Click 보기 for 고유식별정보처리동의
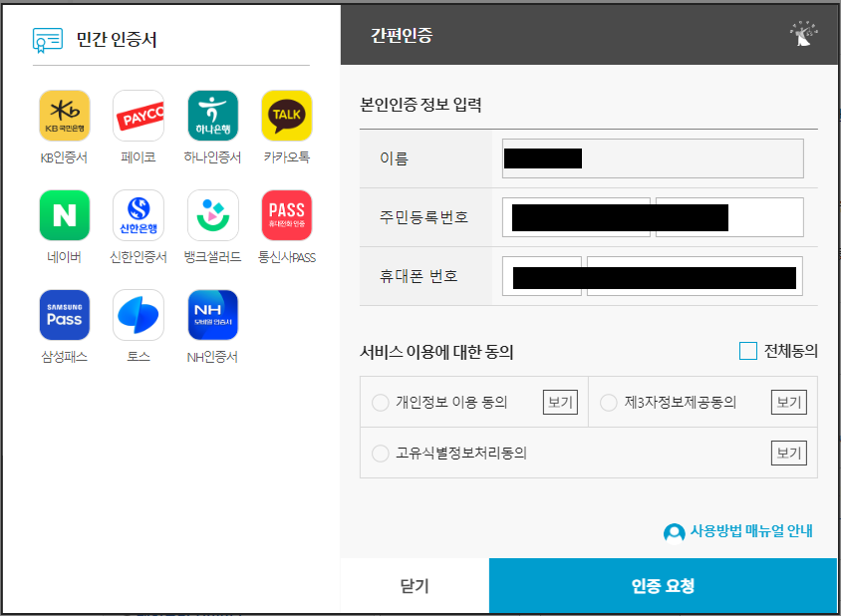Viewport: 841px width, 616px height. tap(789, 454)
